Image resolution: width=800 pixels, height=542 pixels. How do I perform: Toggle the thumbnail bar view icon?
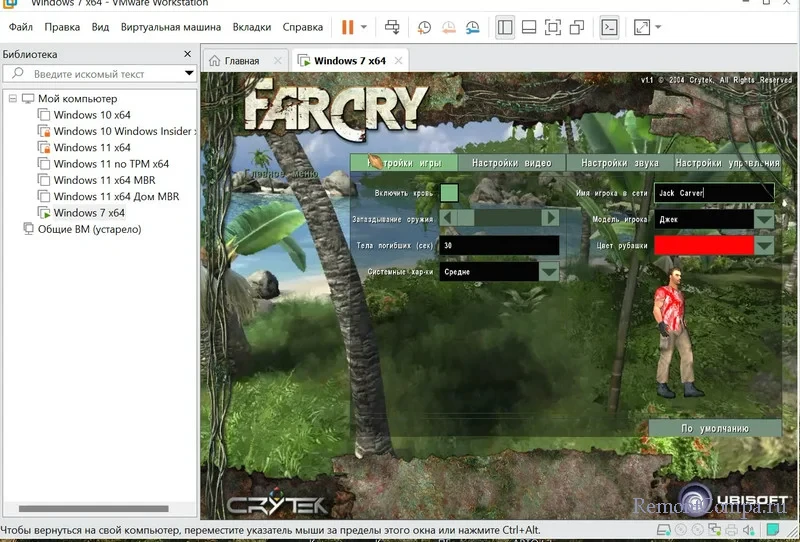tap(529, 27)
